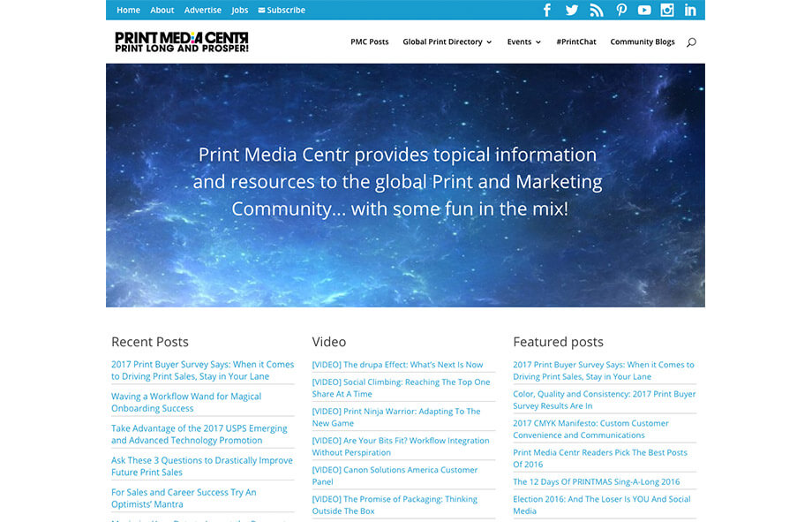Open featured post '2017 CMYK Manifesto'
The image size is (812, 522).
(x=590, y=429)
